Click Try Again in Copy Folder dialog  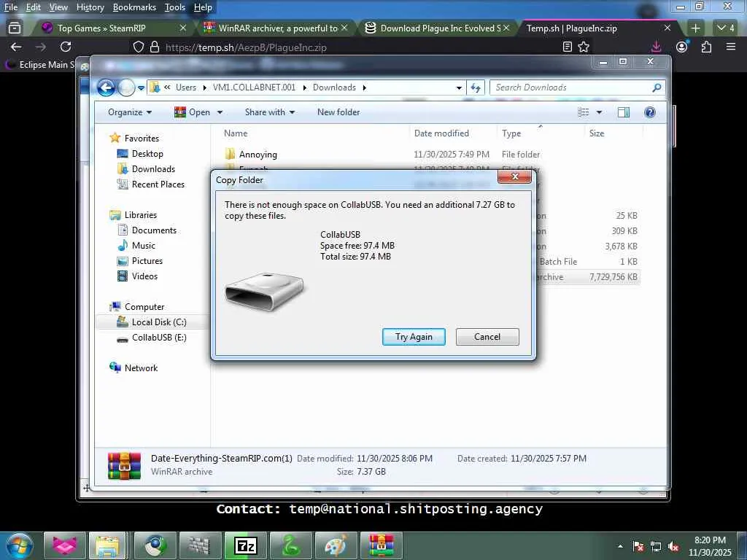414,337
